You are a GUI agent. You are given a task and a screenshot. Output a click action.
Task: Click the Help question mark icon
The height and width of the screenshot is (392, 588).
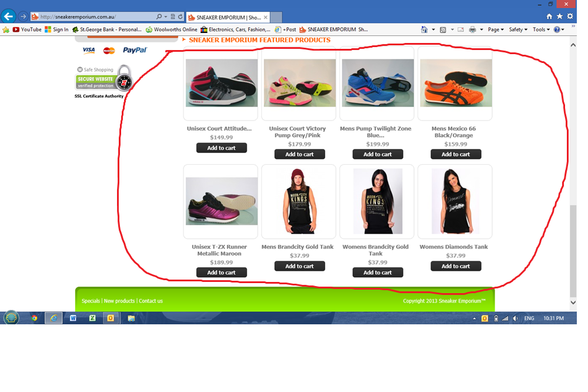(557, 29)
